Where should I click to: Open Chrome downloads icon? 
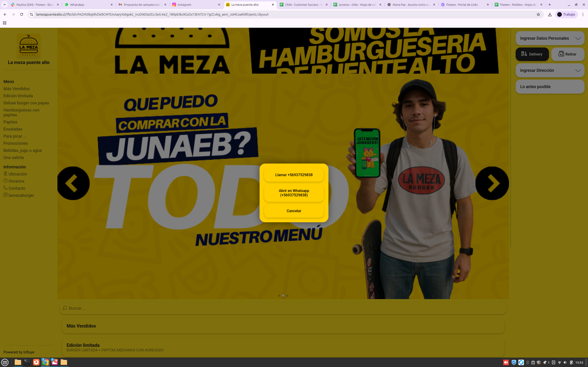[550, 14]
